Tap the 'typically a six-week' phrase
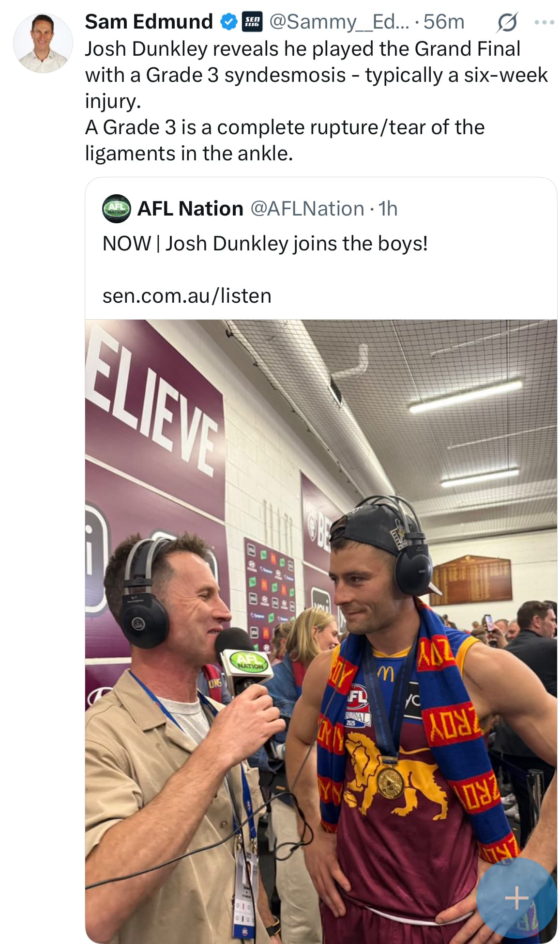The width and height of the screenshot is (560, 944). pos(456,75)
